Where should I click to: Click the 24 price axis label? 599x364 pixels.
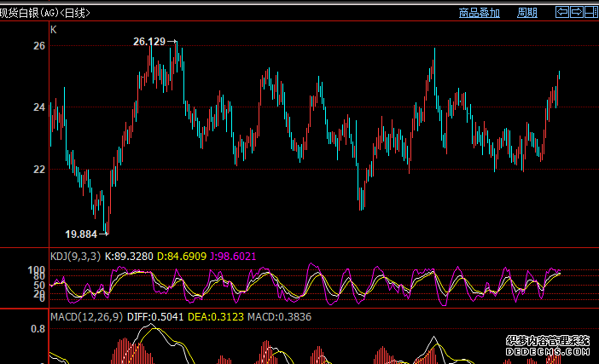(39, 107)
